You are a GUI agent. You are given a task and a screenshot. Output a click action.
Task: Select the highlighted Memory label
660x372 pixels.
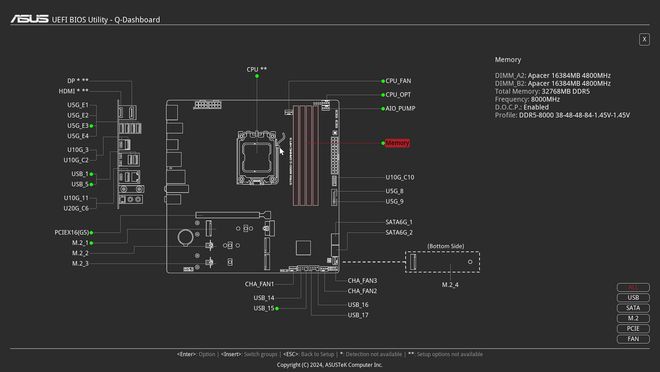397,143
